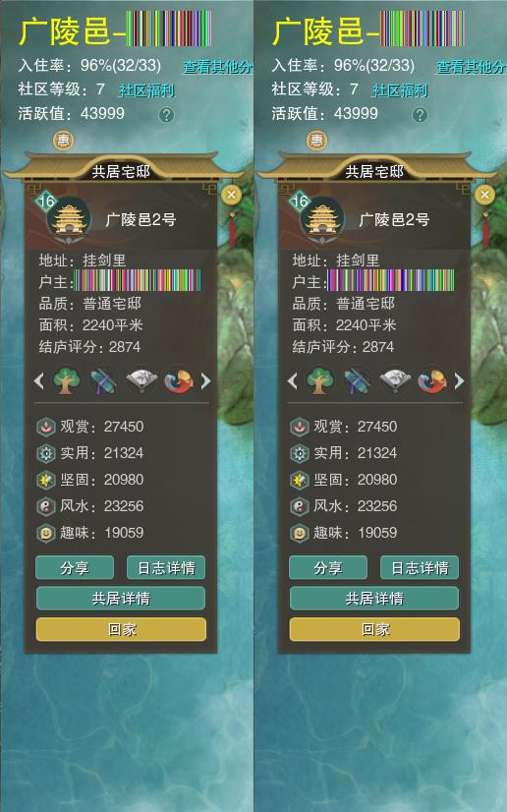Click 分享 button in left panel

pyautogui.click(x=75, y=567)
